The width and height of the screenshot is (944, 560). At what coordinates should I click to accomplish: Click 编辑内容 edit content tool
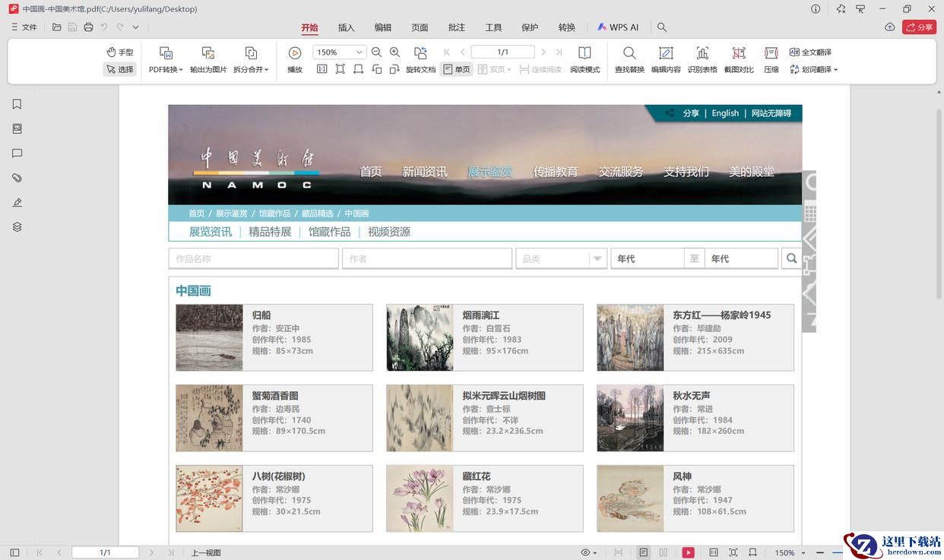666,60
